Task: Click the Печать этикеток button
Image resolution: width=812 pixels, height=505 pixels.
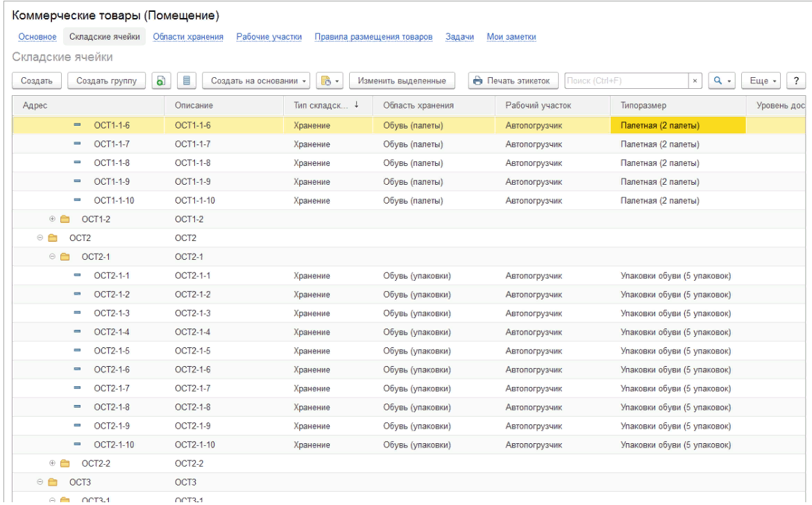Action: click(512, 81)
